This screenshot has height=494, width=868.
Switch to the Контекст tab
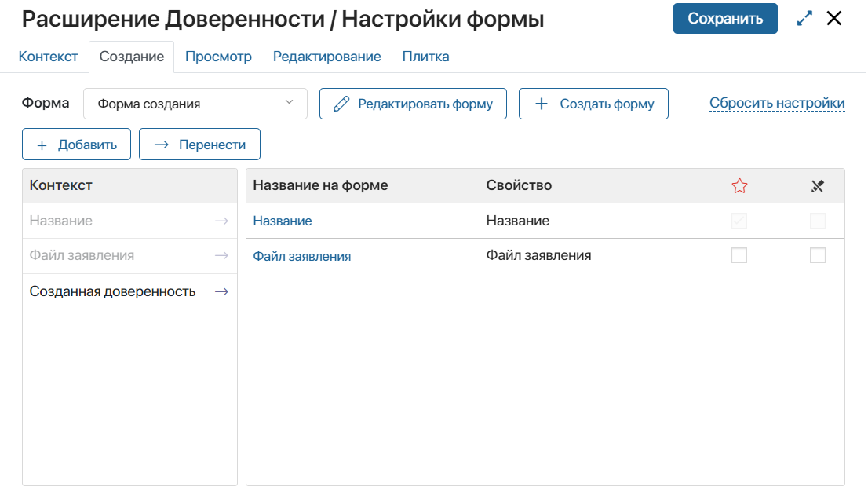(x=49, y=57)
